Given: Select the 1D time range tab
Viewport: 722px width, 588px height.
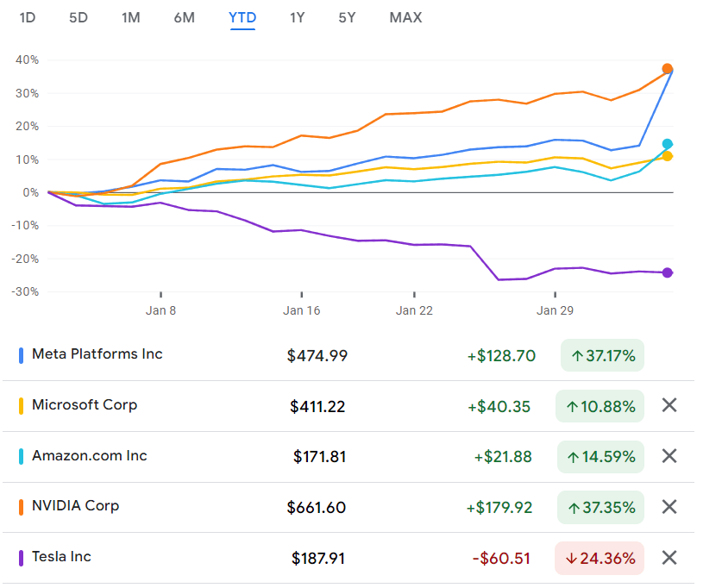Looking at the screenshot, I should (x=27, y=17).
